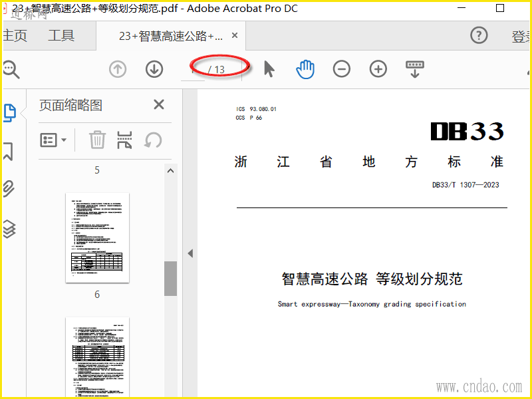
Task: Open thumbnail options dropdown menu
Action: [53, 140]
